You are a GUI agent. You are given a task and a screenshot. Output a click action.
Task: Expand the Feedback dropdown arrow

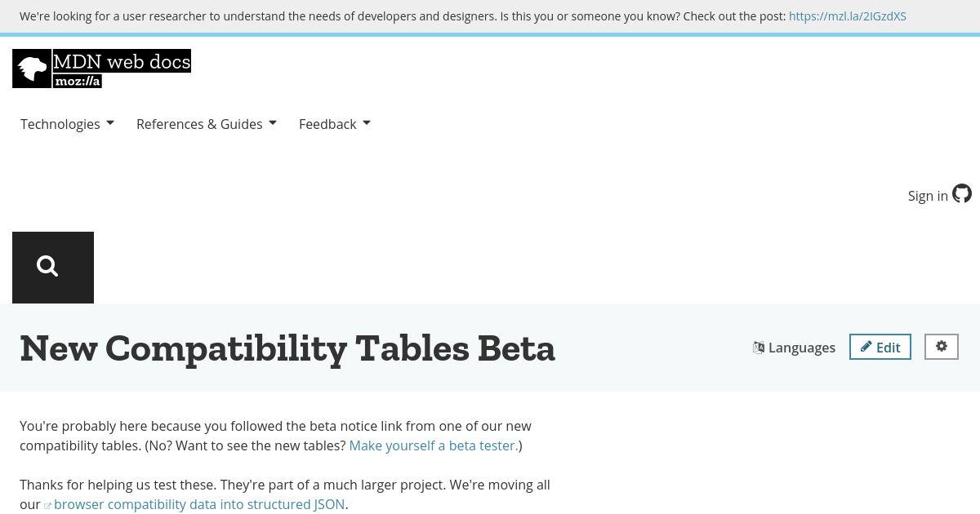coord(366,123)
